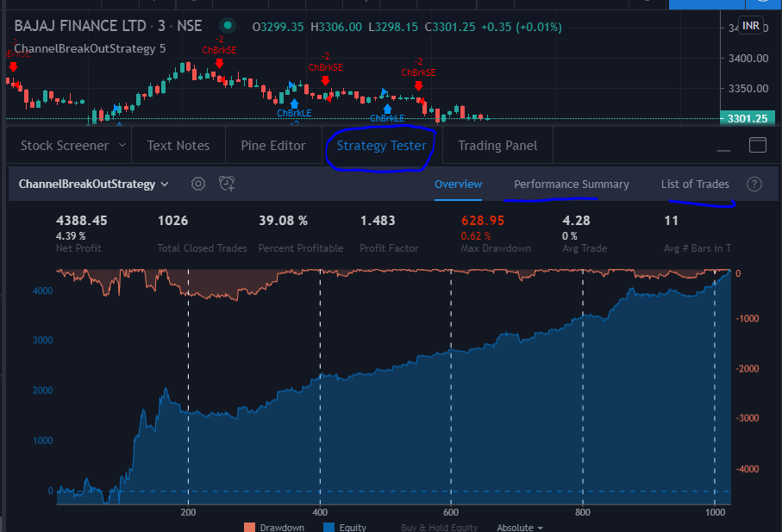Create an alert with the alarm clock icon
The image size is (782, 532).
click(x=226, y=184)
